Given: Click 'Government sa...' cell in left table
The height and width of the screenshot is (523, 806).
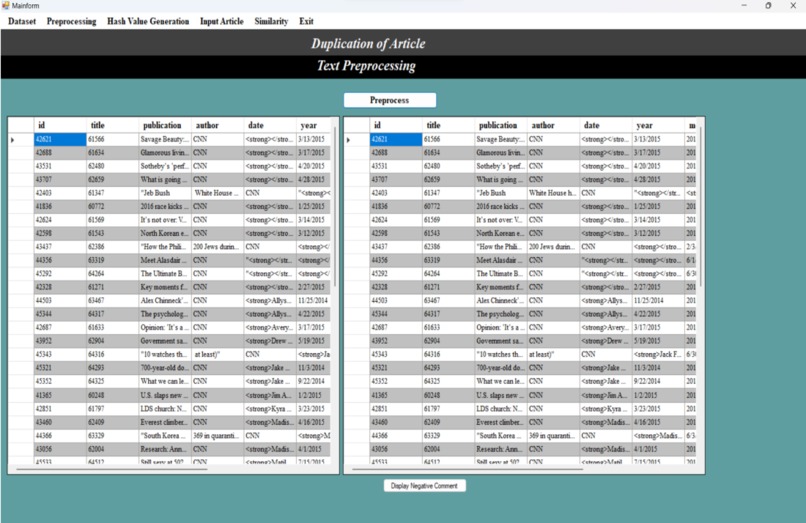Looking at the screenshot, I should 165,340.
